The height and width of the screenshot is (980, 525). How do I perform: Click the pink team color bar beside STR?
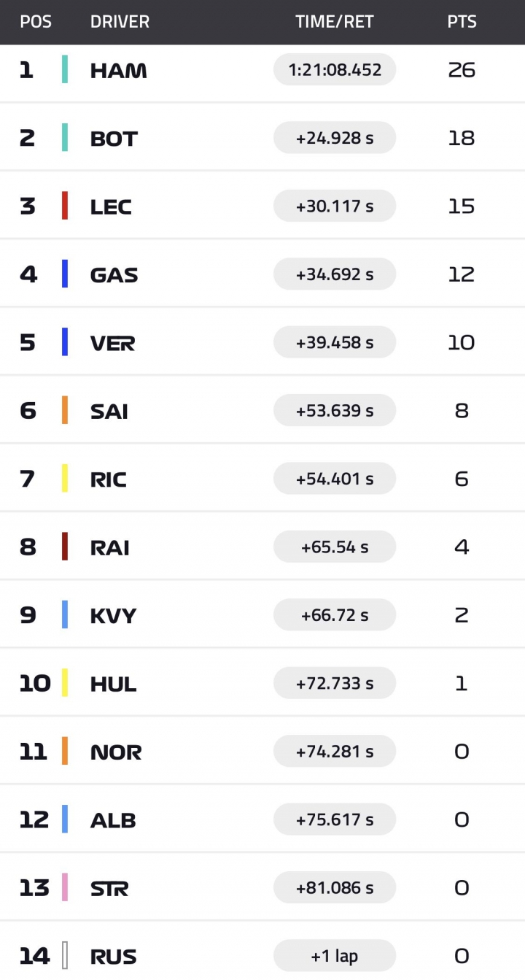coord(65,887)
